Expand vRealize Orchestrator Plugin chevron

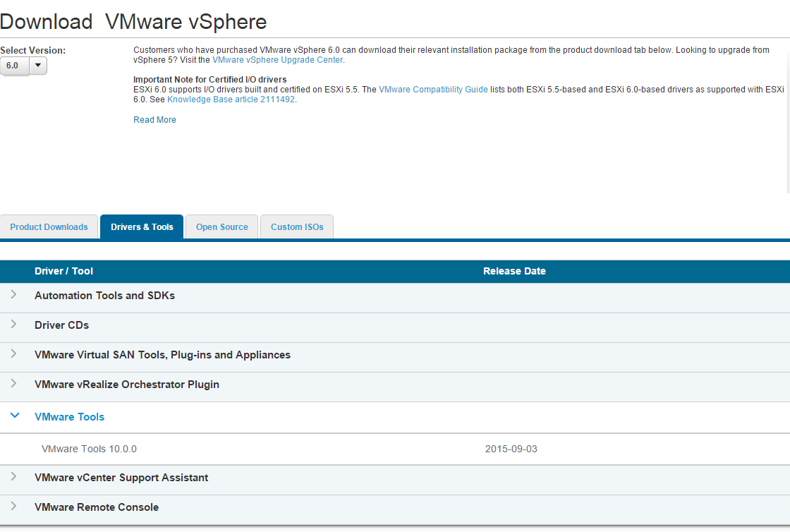coord(14,384)
